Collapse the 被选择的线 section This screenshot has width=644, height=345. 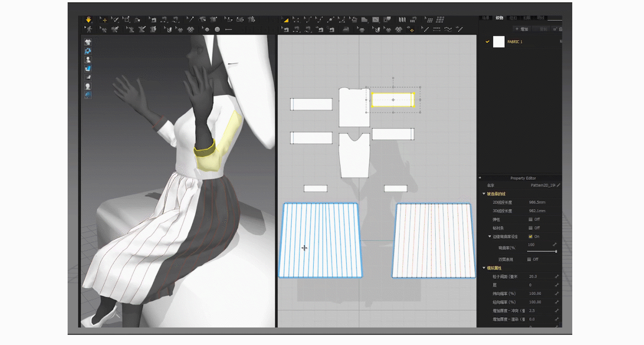click(x=483, y=194)
